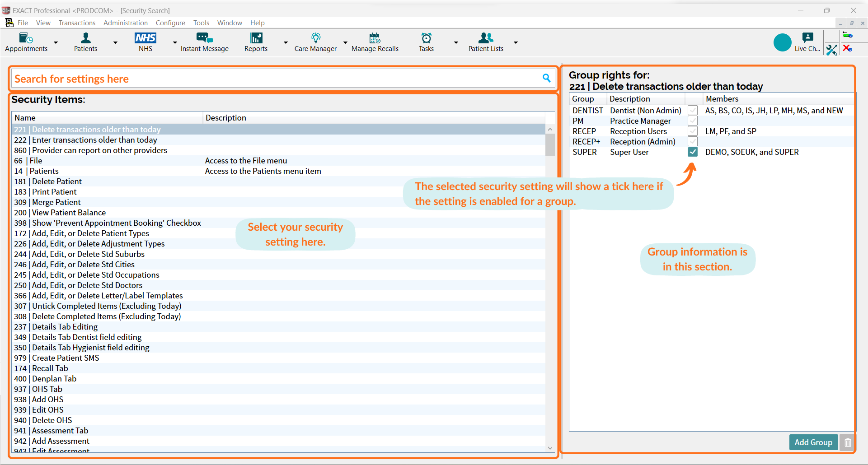This screenshot has width=868, height=465.
Task: Click the teal circle status icon
Action: (x=782, y=42)
